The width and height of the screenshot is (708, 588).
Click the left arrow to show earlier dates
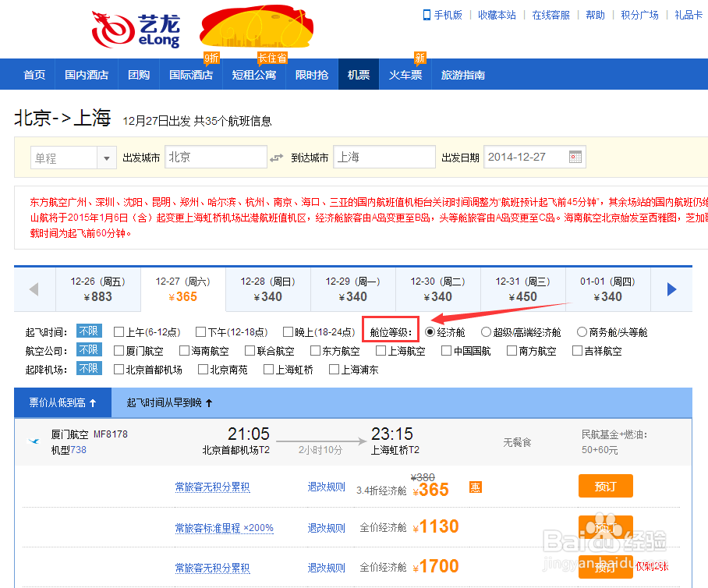35,289
